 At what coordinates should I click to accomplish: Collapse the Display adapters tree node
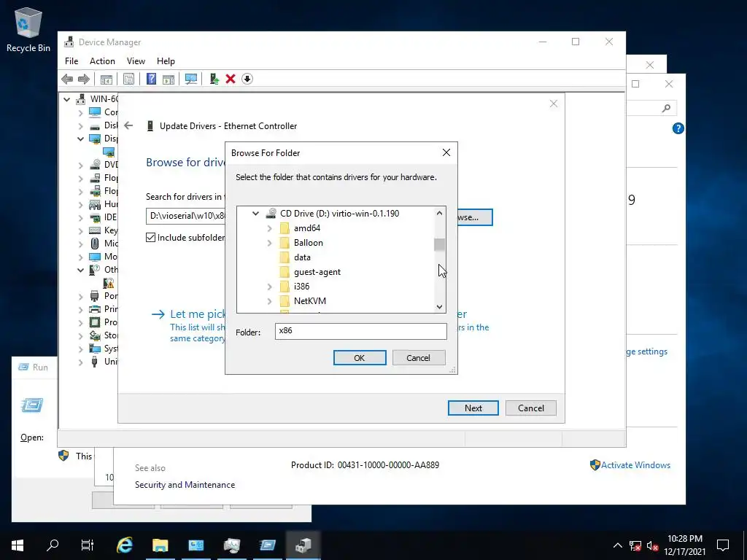(80, 139)
